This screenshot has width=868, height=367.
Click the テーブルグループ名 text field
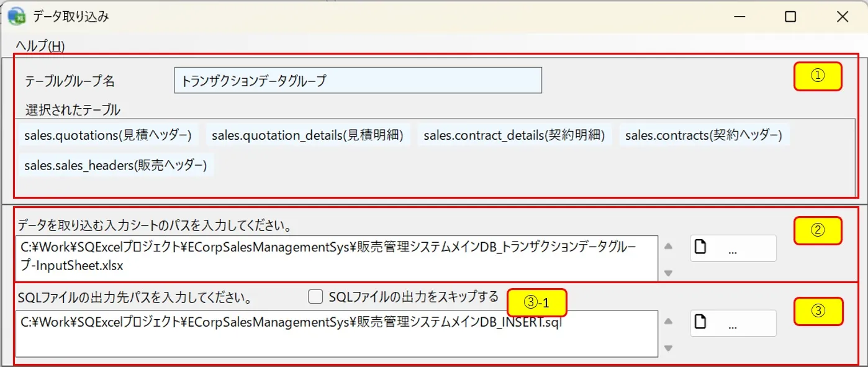[358, 80]
